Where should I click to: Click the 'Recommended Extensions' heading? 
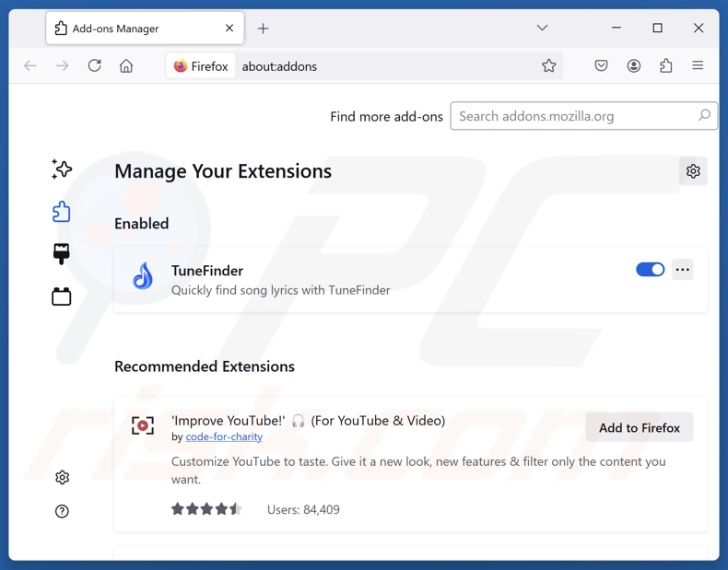click(205, 366)
